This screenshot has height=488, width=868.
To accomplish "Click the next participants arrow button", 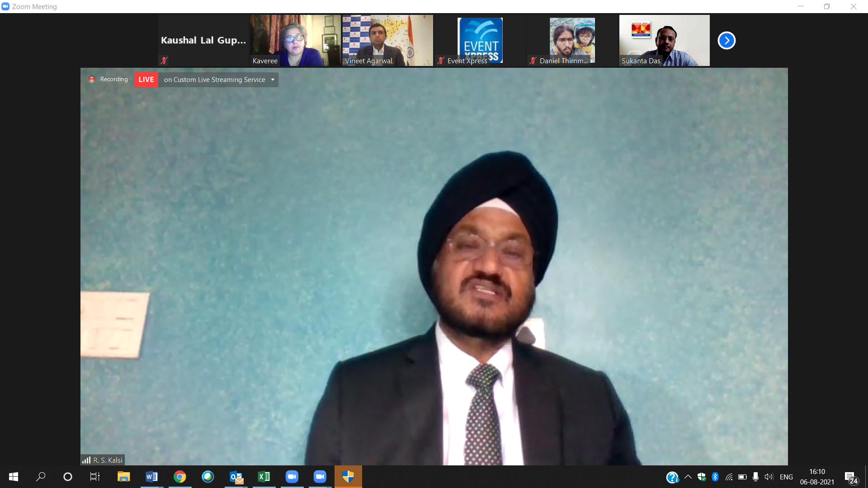I will coord(726,40).
